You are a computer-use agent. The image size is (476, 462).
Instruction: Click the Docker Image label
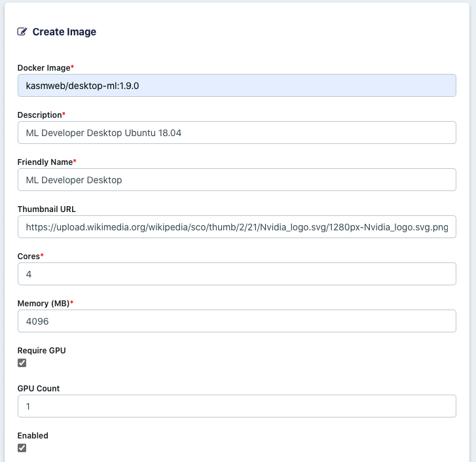click(44, 68)
